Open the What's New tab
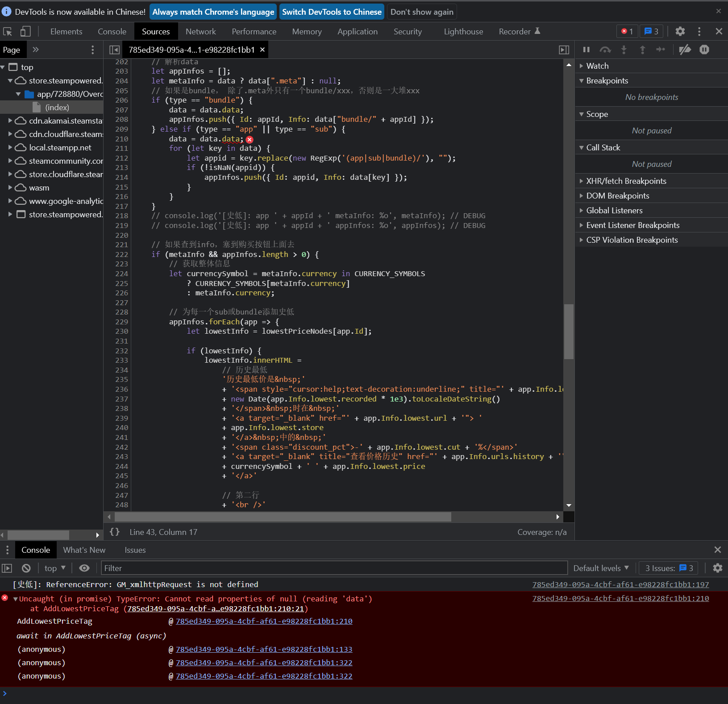The width and height of the screenshot is (728, 704). (x=84, y=550)
